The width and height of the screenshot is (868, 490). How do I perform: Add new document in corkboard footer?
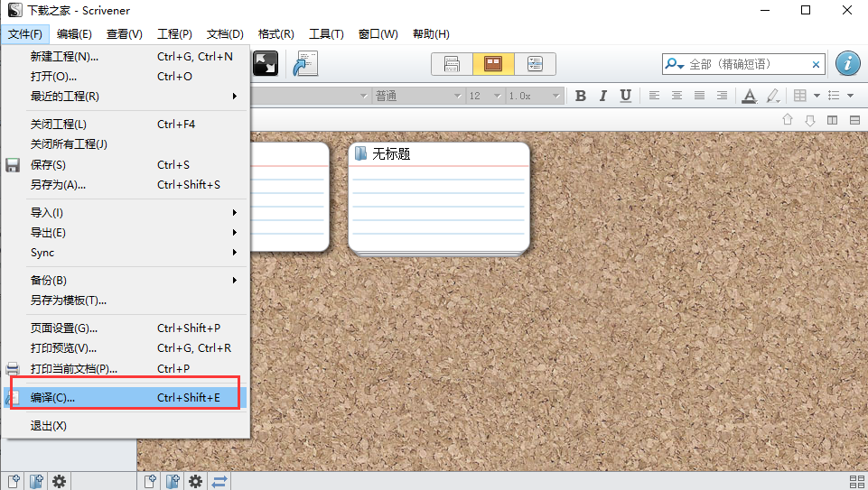pyautogui.click(x=149, y=481)
